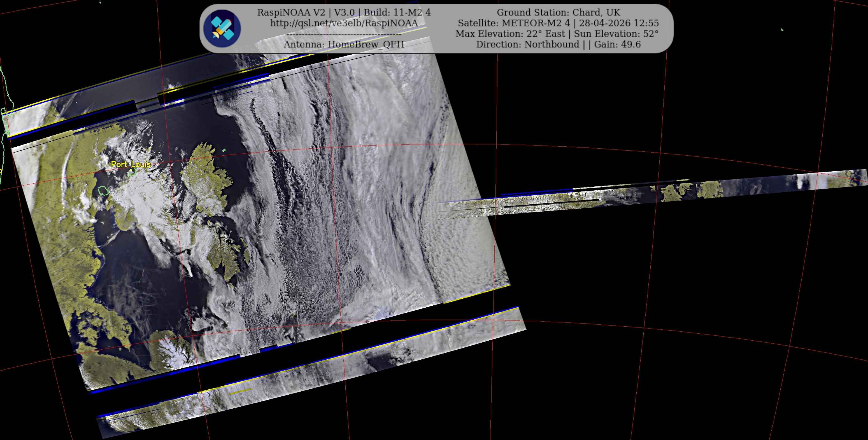The image size is (868, 440).
Task: Click the small green outline north of the large island
Action: click(x=224, y=150)
